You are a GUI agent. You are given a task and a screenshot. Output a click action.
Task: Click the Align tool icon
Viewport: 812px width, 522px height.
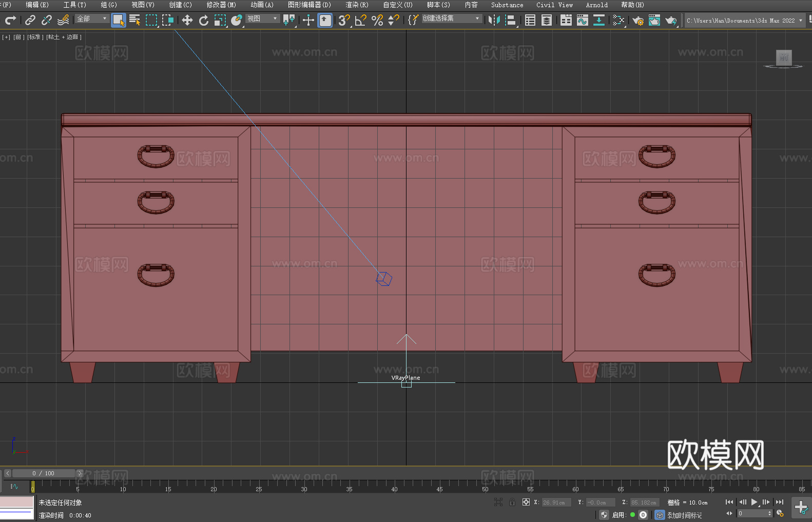click(x=511, y=20)
